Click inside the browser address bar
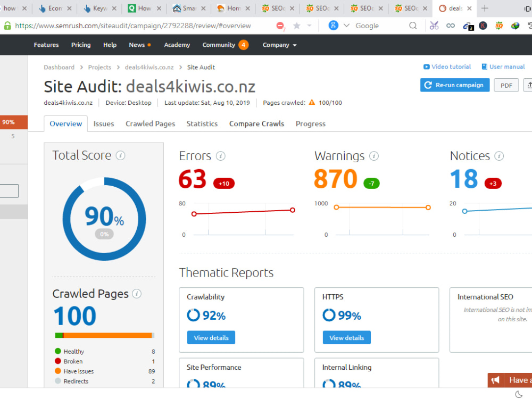The width and height of the screenshot is (532, 399). click(160, 25)
